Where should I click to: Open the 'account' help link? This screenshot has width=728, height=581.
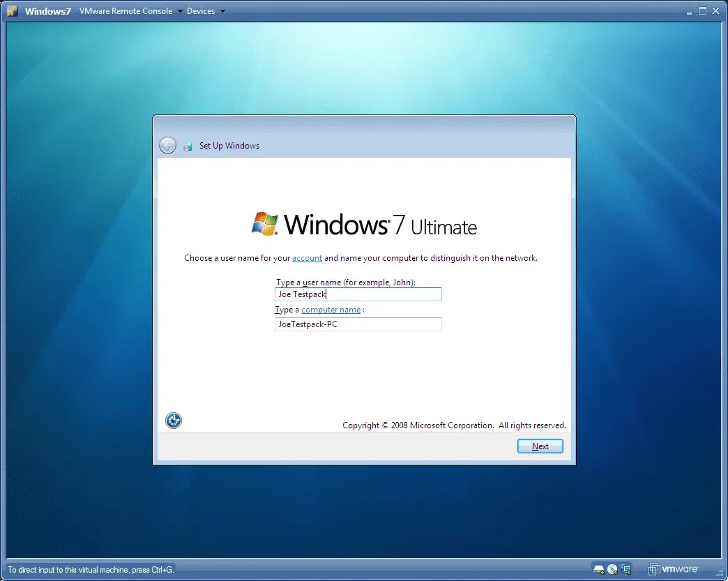click(x=307, y=258)
